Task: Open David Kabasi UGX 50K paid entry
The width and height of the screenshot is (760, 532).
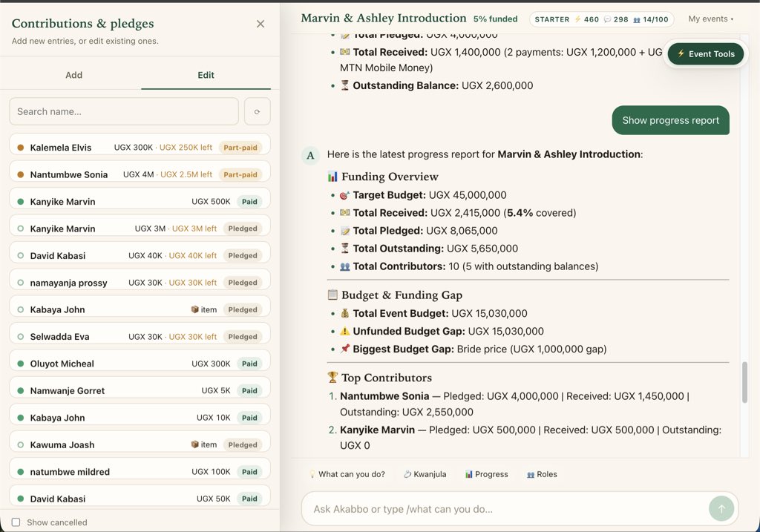Action: click(x=140, y=496)
